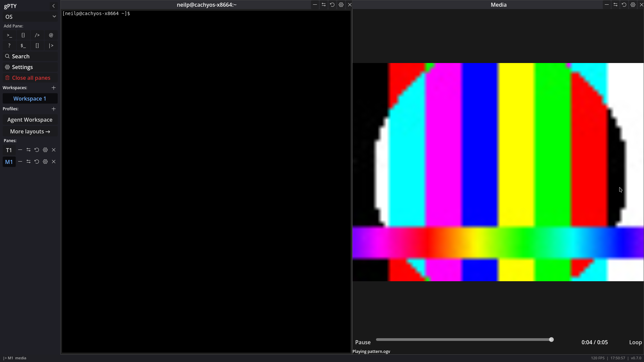Select pane M1 in the panes list
Viewport: 644px width, 362px height.
click(x=9, y=162)
